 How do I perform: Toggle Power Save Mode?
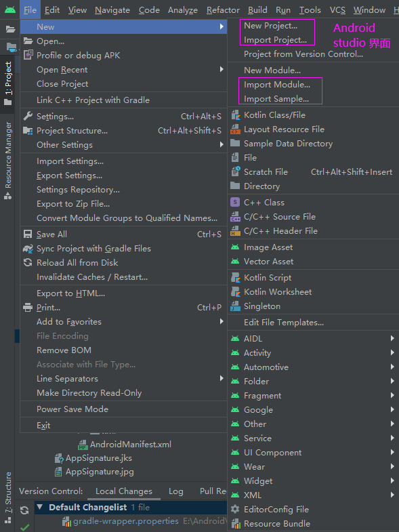(72, 409)
